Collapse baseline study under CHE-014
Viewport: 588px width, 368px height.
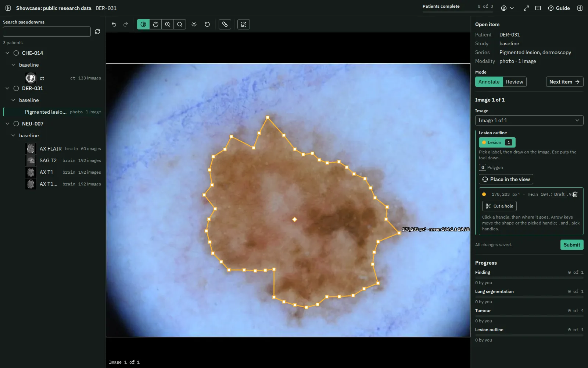13,65
